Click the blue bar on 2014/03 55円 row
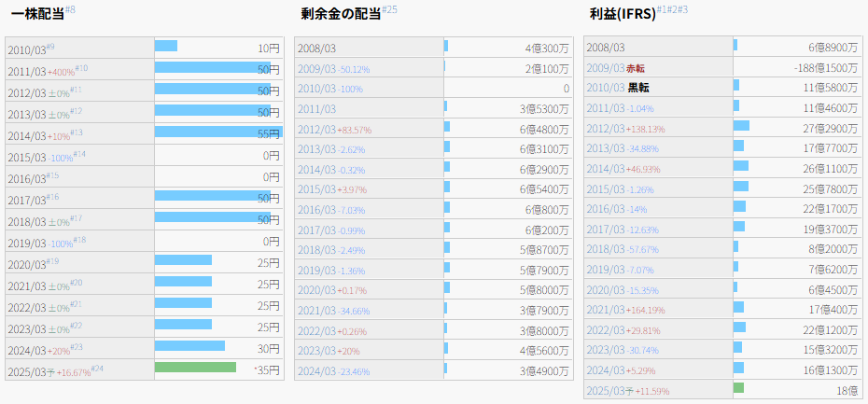The width and height of the screenshot is (868, 404). pyautogui.click(x=218, y=132)
